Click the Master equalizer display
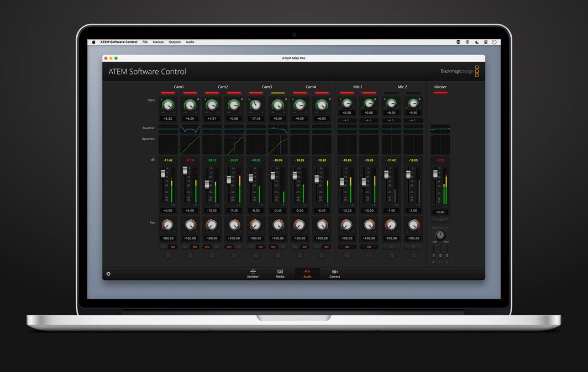This screenshot has height=372, width=588. coord(440,129)
